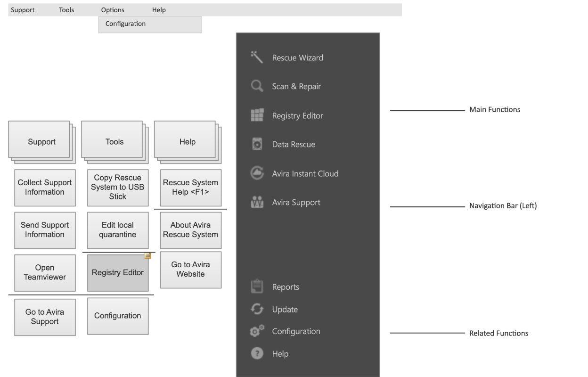This screenshot has height=377, width=588.
Task: Click Copy Rescue System to USB Stick
Action: click(118, 188)
